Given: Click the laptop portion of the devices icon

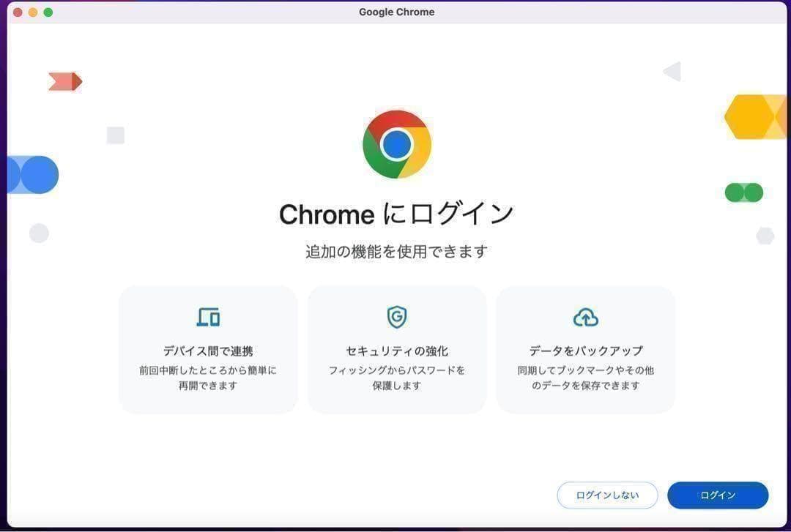Looking at the screenshot, I should 204,315.
